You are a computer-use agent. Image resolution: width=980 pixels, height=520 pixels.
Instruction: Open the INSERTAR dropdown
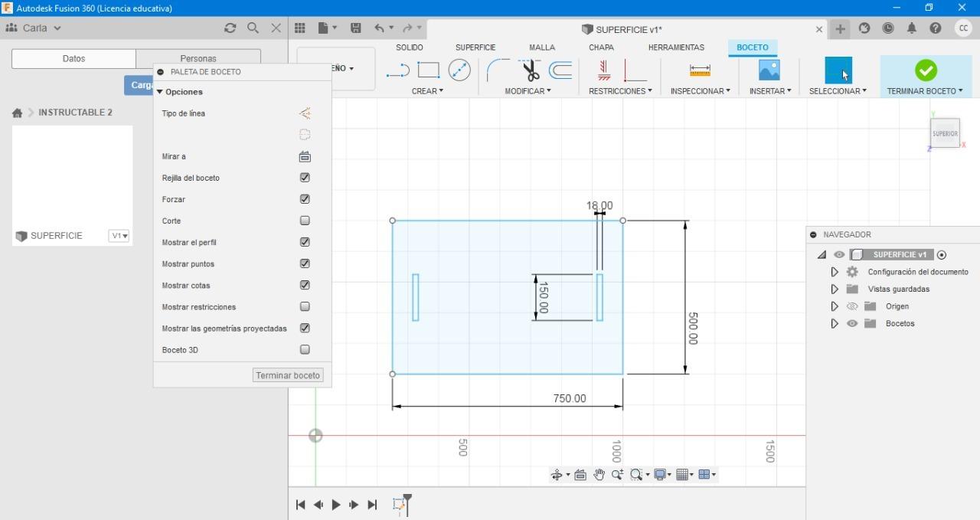[770, 91]
